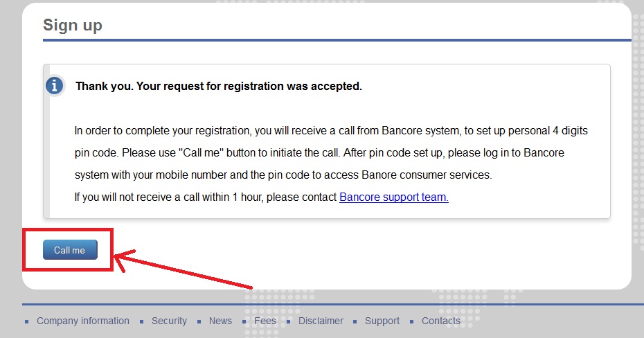Screen dimensions: 644x338
Task: Open the Fees footer link
Action: (x=265, y=321)
